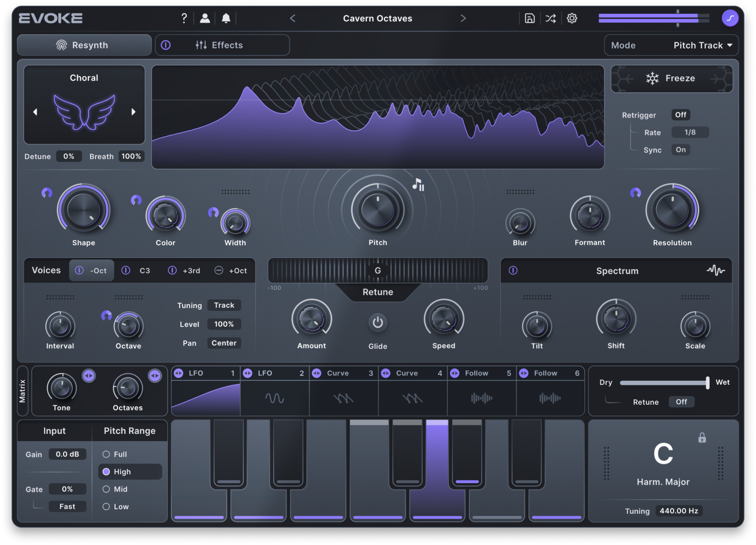The height and width of the screenshot is (545, 756).
Task: Save preset with the disk icon
Action: click(x=530, y=18)
